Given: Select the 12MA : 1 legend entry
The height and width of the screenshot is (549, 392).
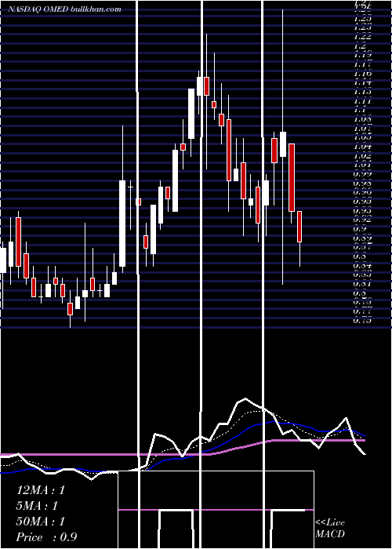Looking at the screenshot, I should coord(41,490).
